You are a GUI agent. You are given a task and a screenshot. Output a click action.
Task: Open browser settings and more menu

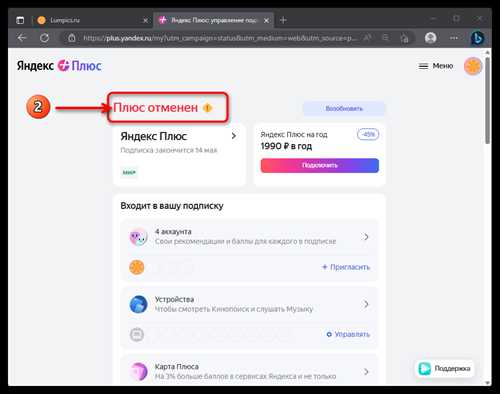(x=454, y=38)
